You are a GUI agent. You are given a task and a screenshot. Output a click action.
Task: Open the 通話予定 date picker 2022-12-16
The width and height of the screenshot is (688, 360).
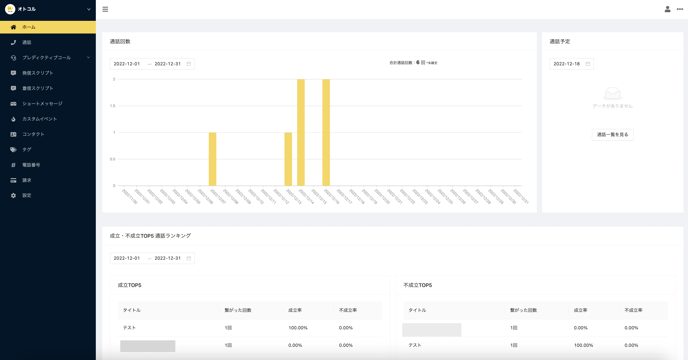tap(571, 64)
